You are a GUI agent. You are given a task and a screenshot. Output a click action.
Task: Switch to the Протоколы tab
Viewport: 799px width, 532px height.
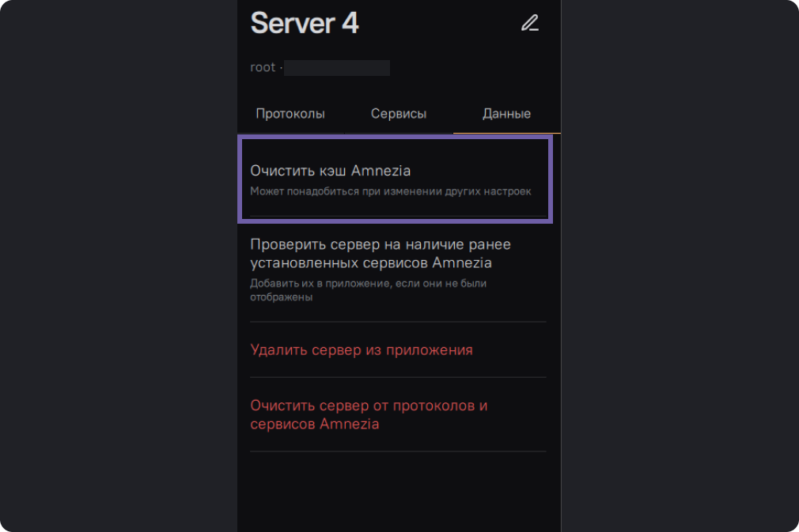[290, 114]
